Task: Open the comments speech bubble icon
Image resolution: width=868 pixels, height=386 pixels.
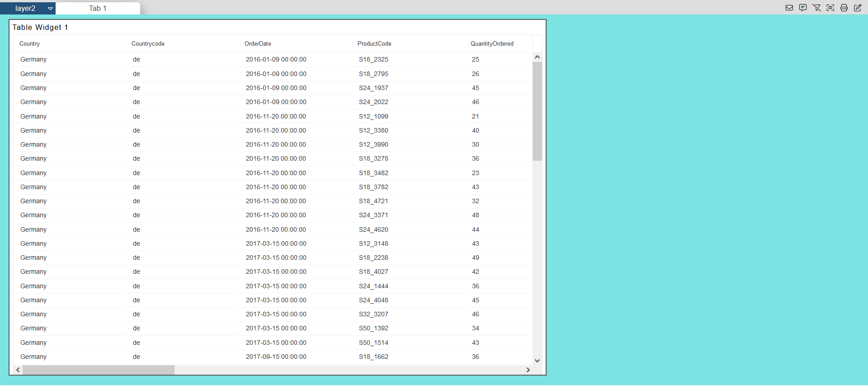Action: coord(803,8)
